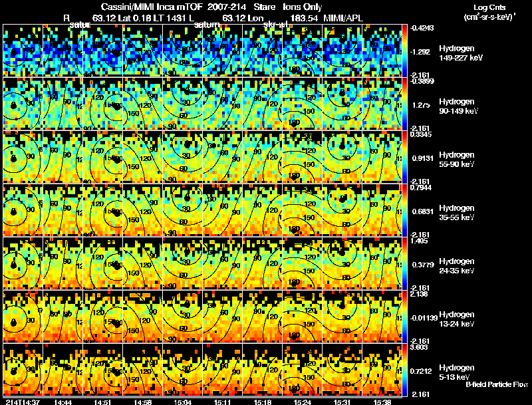Click the '15:04' time axis label
Image resolution: width=532 pixels, height=405 pixels.
(182, 402)
